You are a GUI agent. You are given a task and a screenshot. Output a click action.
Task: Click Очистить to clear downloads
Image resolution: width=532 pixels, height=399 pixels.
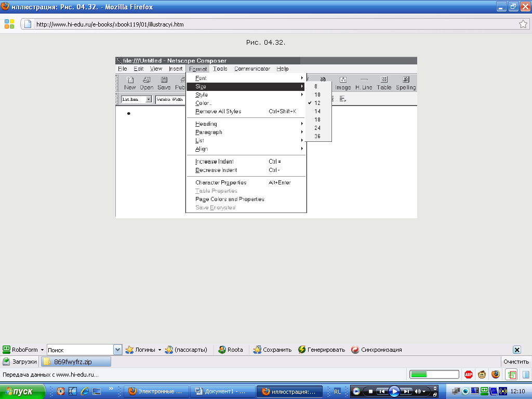516,362
